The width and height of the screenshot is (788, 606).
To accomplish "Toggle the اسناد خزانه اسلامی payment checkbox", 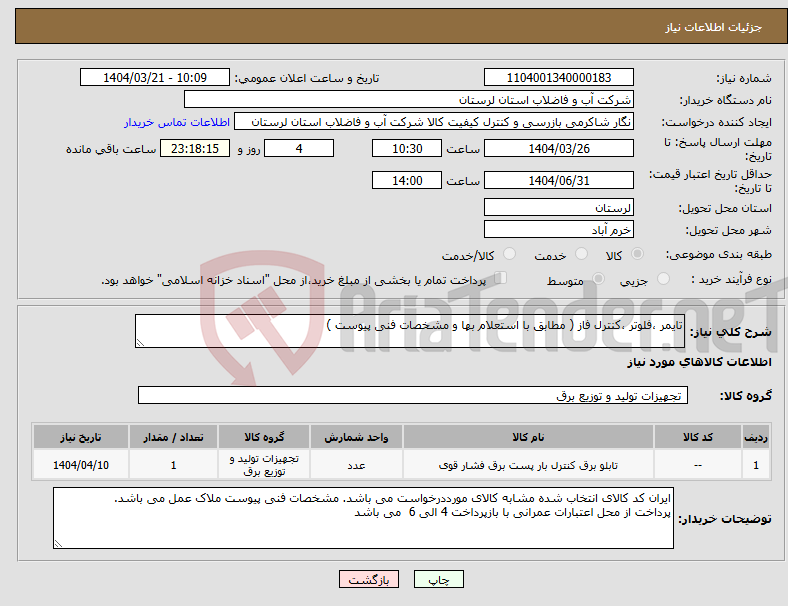I will [x=501, y=278].
